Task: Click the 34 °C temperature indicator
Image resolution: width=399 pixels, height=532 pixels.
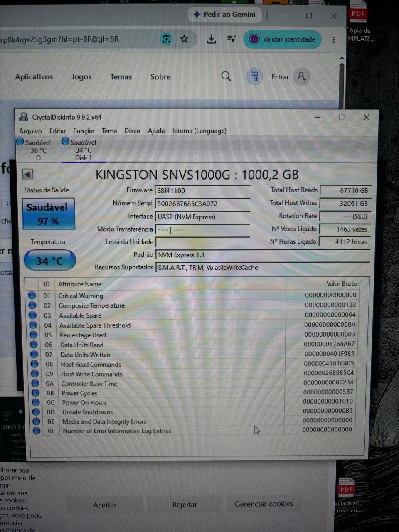Action: 49,261
